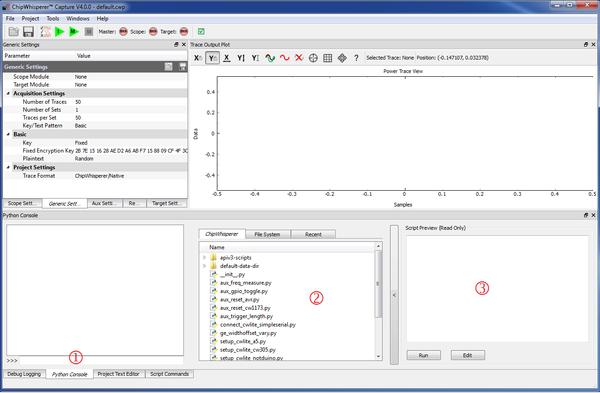Toggle the plot grid icon
Screen dimensions: 600x393
tap(328, 58)
